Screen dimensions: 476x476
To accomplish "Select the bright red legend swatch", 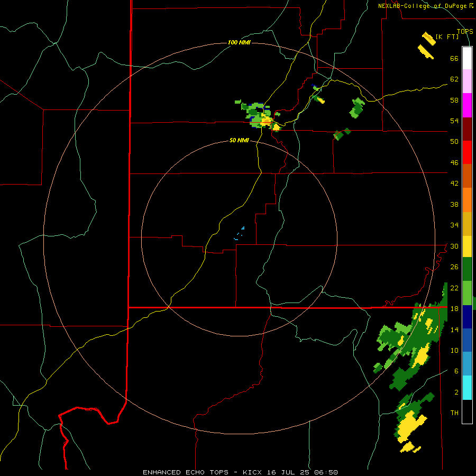I will pos(467,152).
